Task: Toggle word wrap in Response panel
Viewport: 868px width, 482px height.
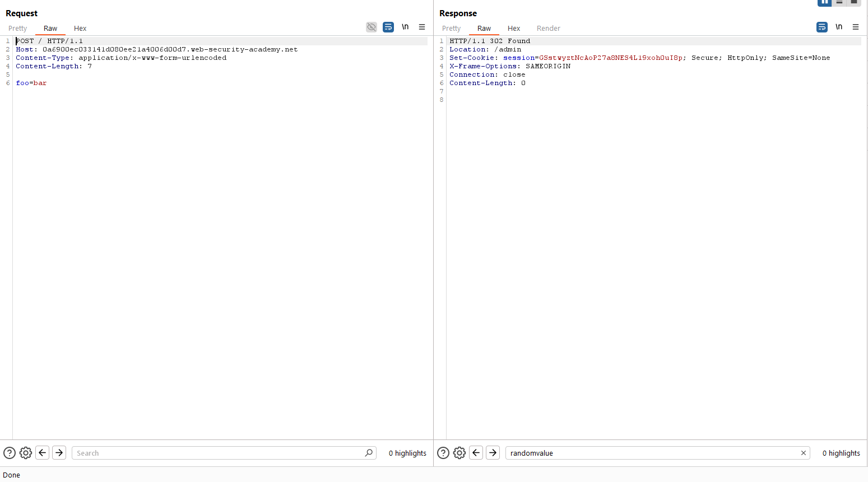Action: click(822, 27)
